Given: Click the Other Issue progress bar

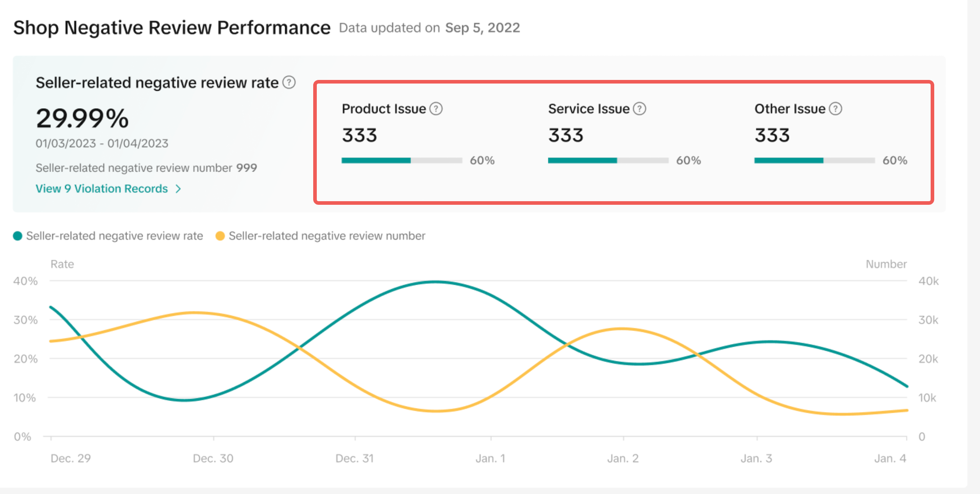Looking at the screenshot, I should coord(814,160).
